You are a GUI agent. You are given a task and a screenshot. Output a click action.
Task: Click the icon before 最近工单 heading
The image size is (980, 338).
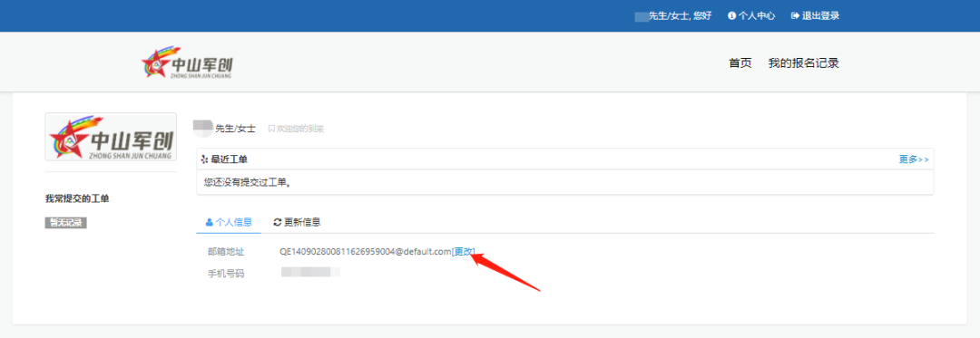pos(204,159)
